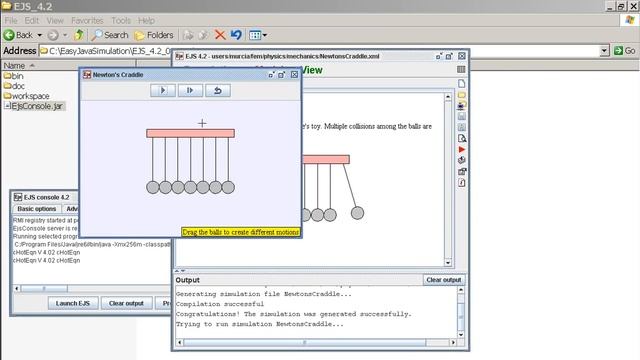Open the Favorites menu in Explorer
Viewport: 640px width, 360px height.
pyautogui.click(x=87, y=20)
